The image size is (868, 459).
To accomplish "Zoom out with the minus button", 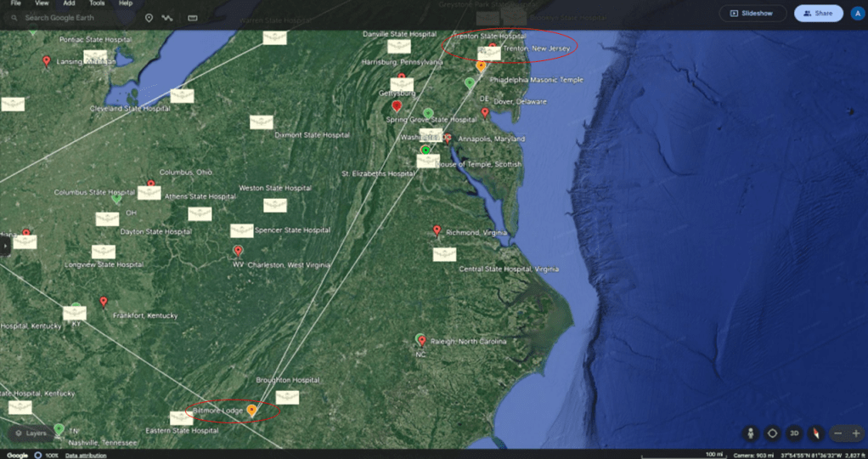I will coord(837,433).
